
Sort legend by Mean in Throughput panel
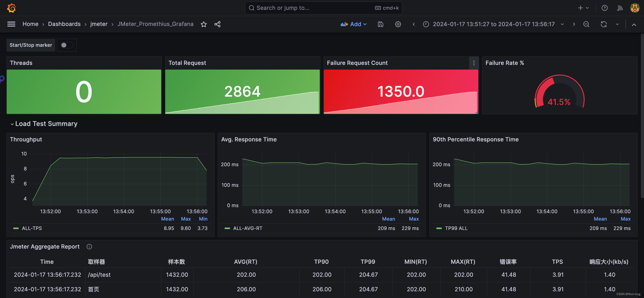point(167,219)
